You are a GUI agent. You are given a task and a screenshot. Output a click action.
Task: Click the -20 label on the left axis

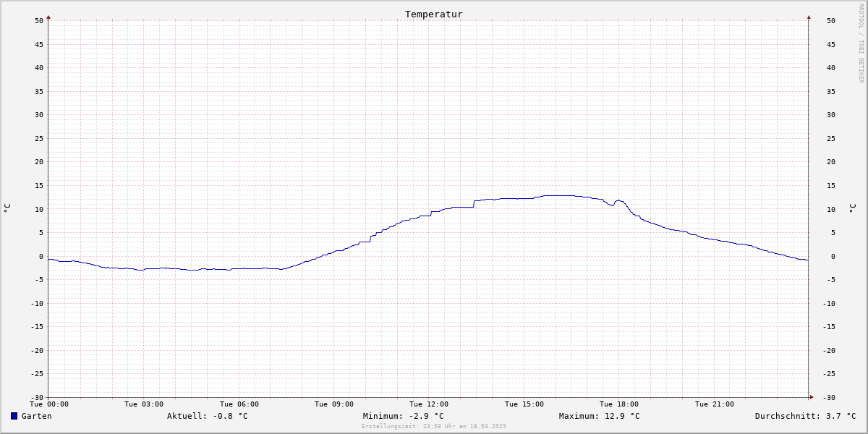(37, 350)
